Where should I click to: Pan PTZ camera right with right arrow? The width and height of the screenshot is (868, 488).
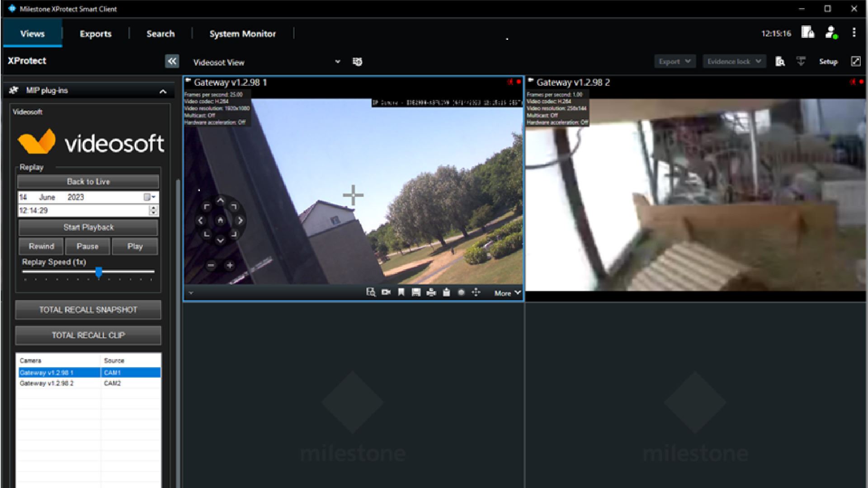tap(240, 221)
